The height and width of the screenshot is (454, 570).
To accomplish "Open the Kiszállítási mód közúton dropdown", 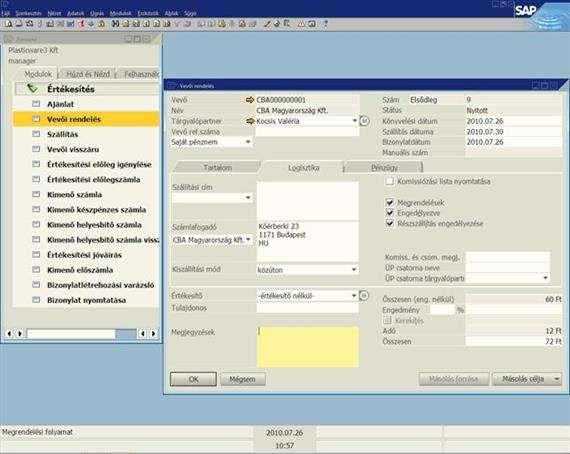I will (x=354, y=270).
